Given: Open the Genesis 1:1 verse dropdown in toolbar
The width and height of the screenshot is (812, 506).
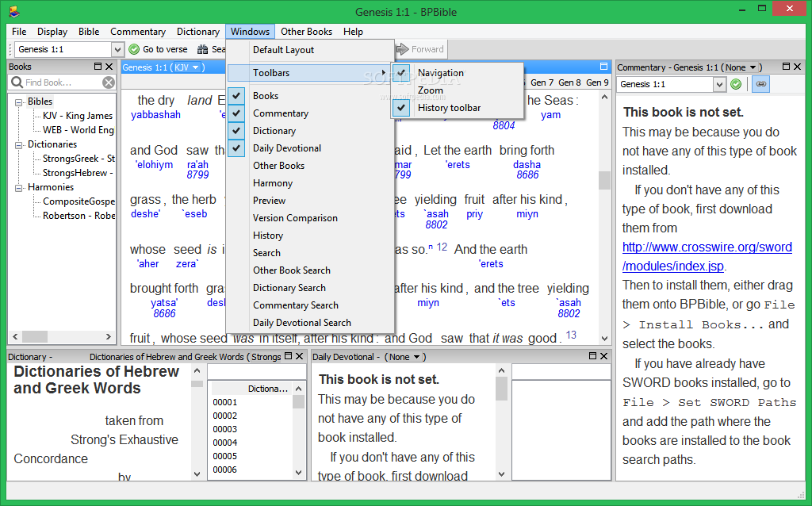Looking at the screenshot, I should tap(117, 50).
